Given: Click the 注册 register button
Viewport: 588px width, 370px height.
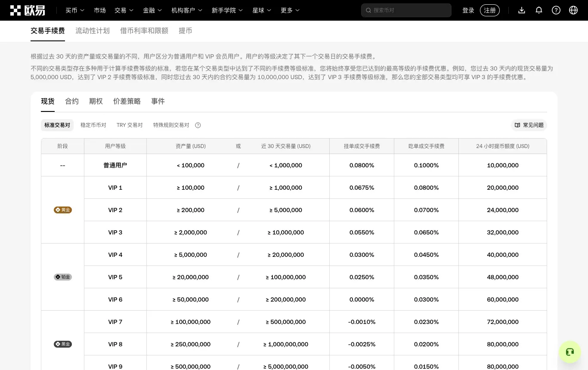Looking at the screenshot, I should (x=490, y=10).
